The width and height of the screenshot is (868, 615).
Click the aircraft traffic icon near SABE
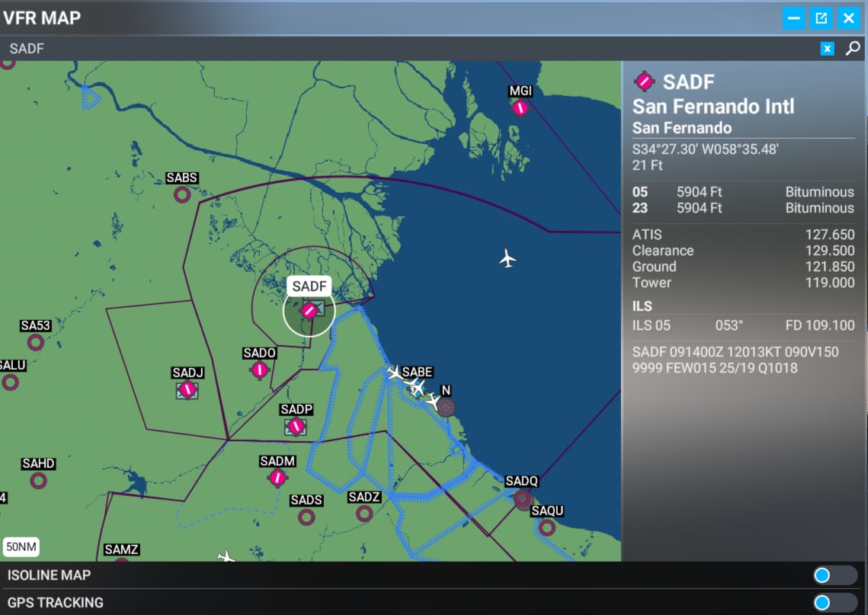416,389
